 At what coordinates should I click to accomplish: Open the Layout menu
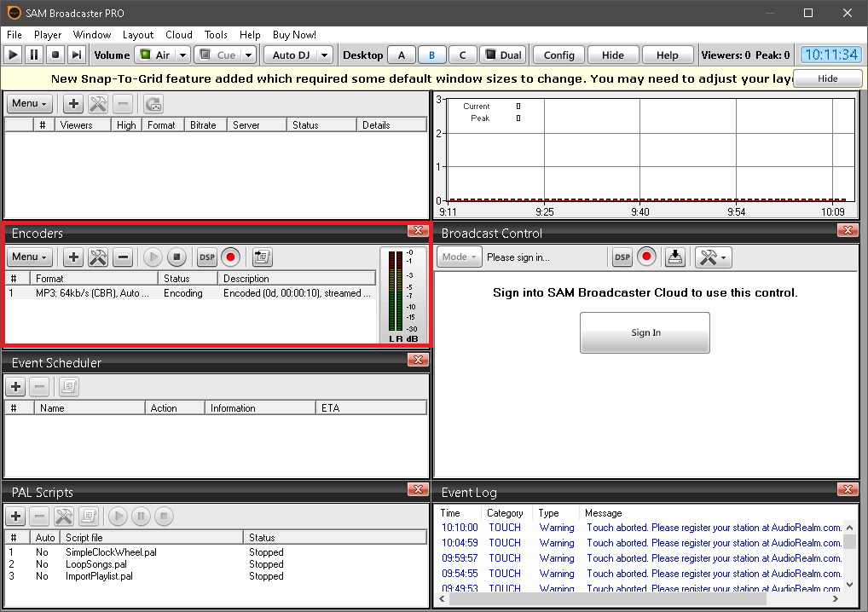point(138,35)
